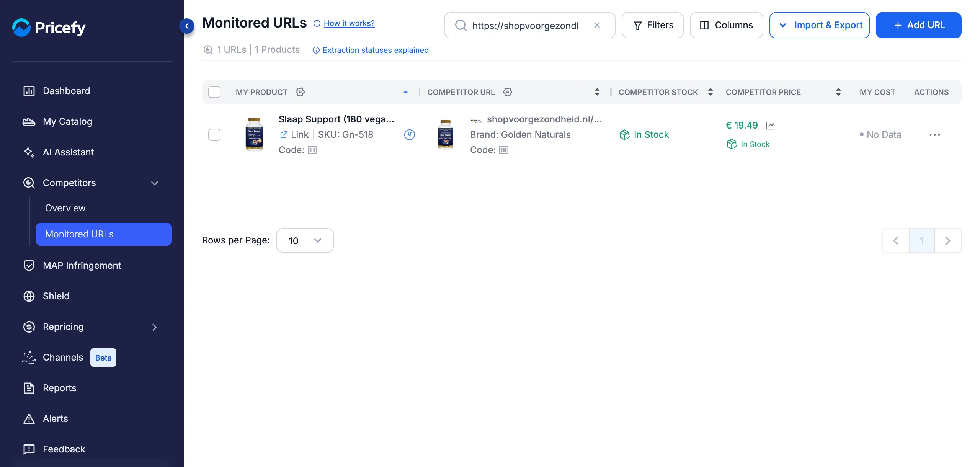980x467 pixels.
Task: Click the AI Assistant sparkle icon
Action: [x=29, y=152]
